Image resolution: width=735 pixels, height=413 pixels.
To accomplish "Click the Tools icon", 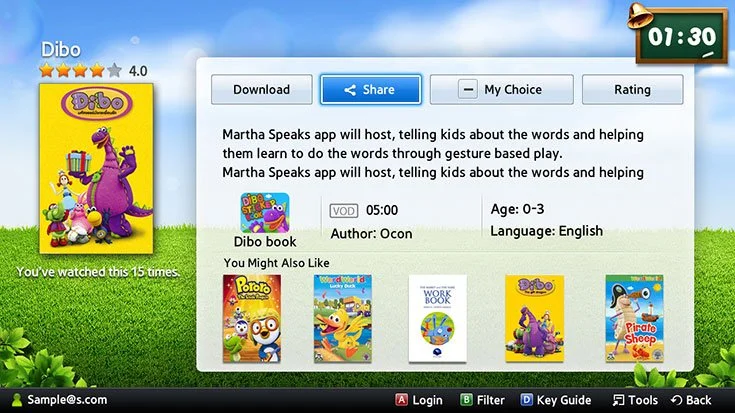I will coord(618,400).
